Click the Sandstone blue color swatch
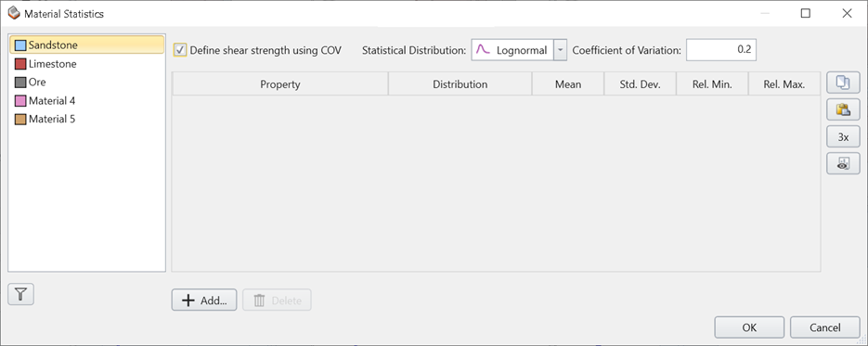Screen dimensions: 868x346 [x=20, y=45]
